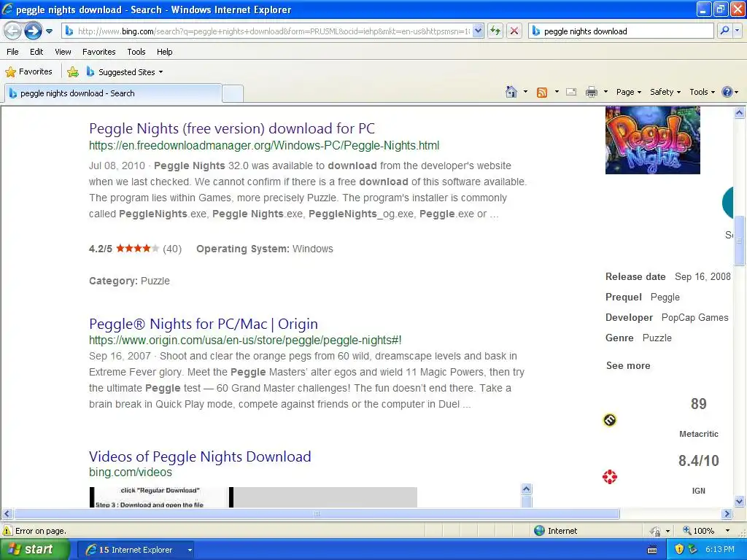Expand the Home icon dropdown arrow
747x560 pixels.
[x=525, y=92]
